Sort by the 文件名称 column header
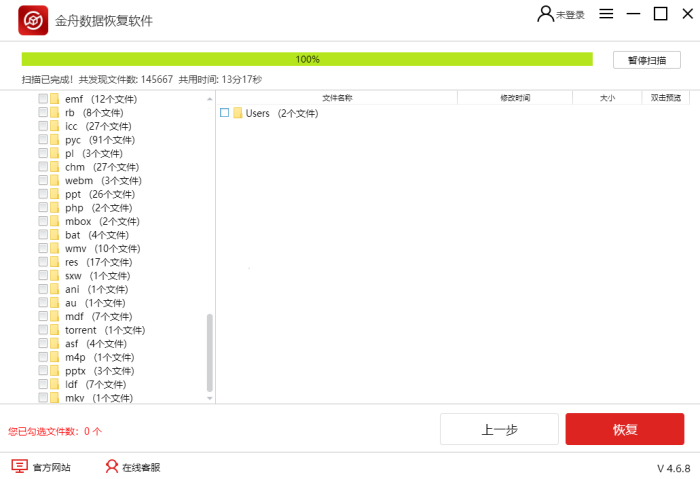 pyautogui.click(x=337, y=98)
